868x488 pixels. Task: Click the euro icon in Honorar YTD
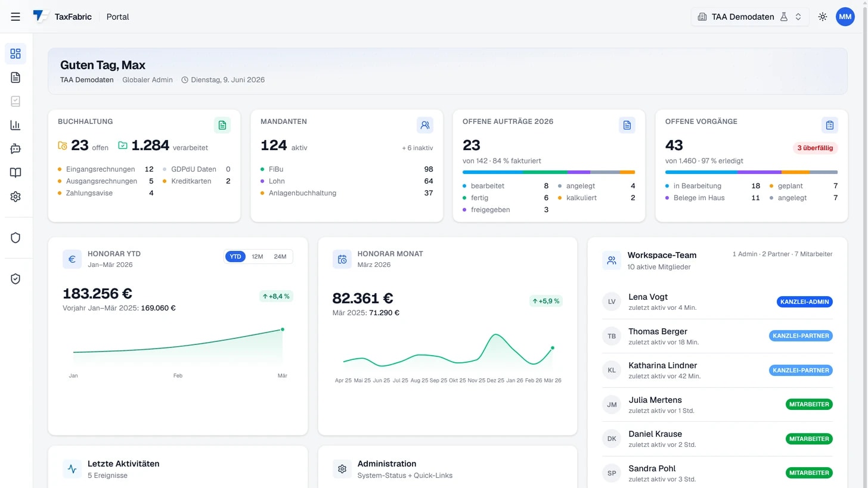pos(72,259)
